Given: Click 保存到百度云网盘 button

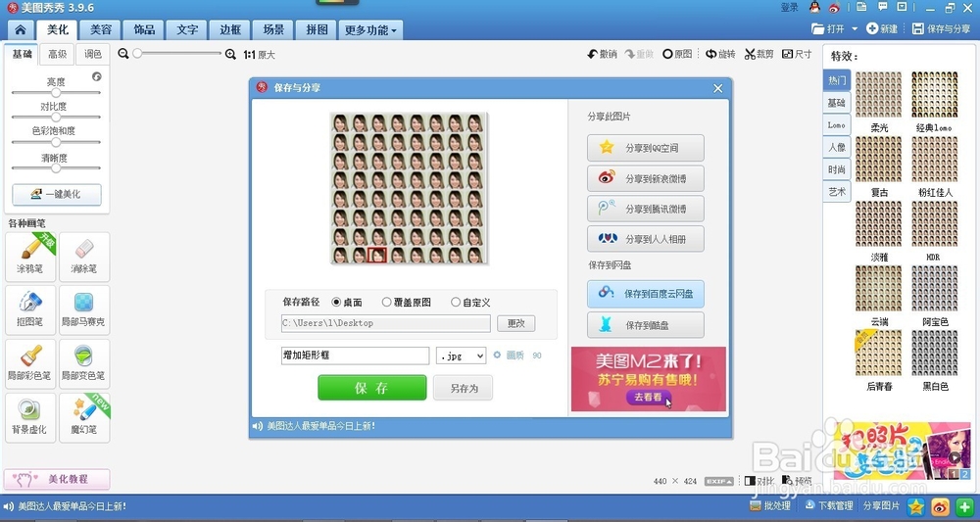Looking at the screenshot, I should click(x=646, y=294).
